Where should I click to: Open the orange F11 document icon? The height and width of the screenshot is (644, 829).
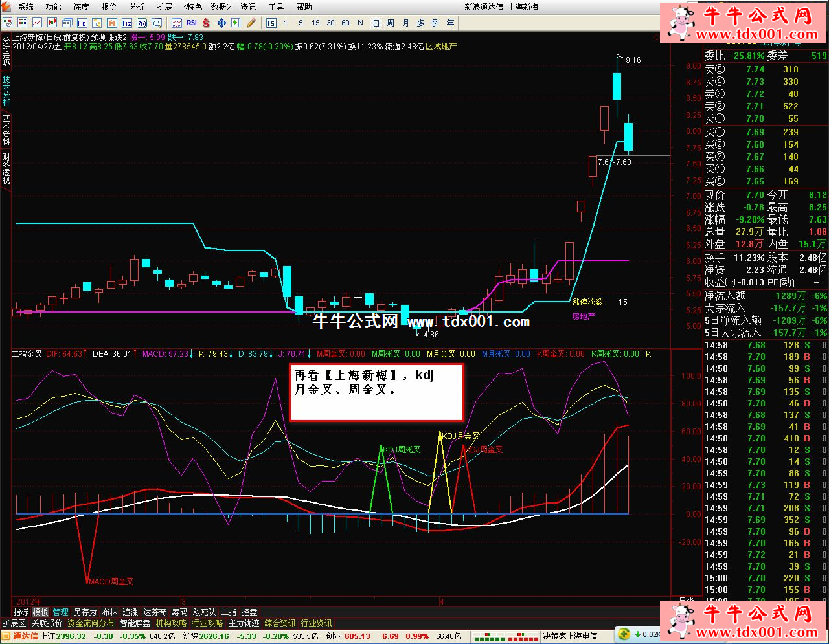(112, 23)
